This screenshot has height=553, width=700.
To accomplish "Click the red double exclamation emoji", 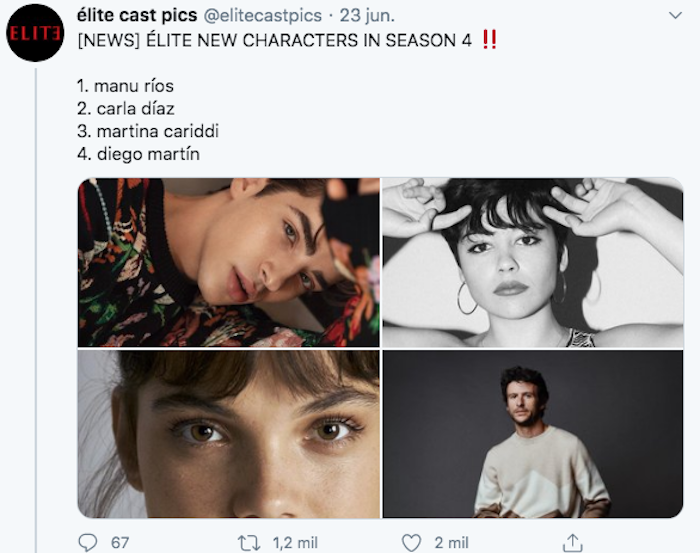I will tap(489, 40).
